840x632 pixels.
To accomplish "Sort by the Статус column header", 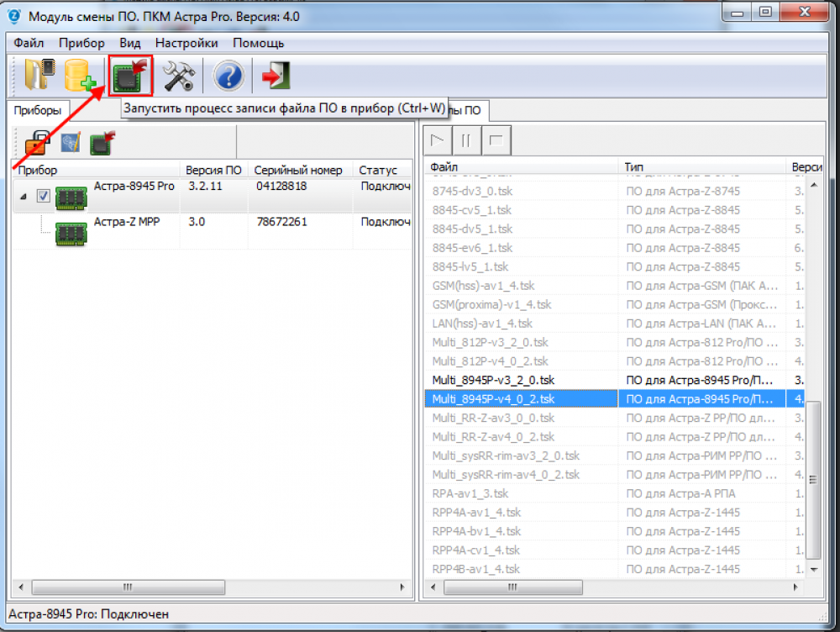I will click(382, 170).
